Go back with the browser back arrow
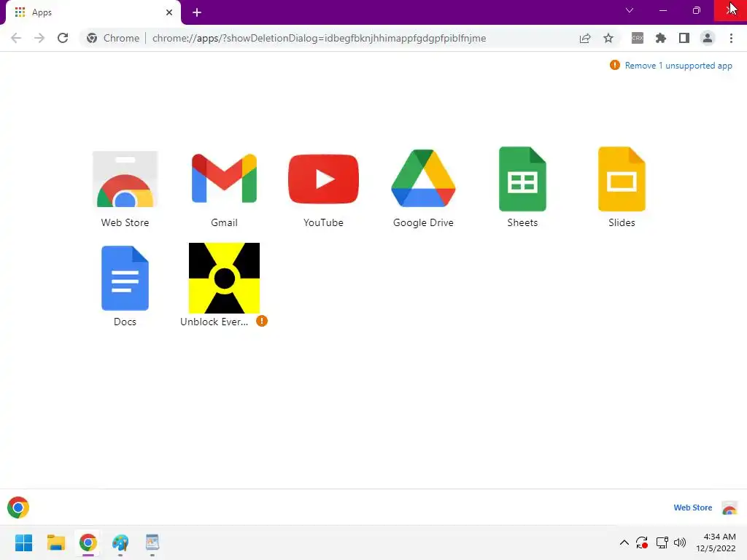The height and width of the screenshot is (560, 747). [x=16, y=38]
